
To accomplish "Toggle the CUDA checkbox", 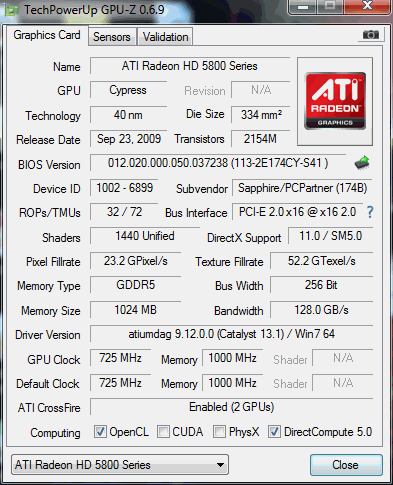I will point(163,431).
